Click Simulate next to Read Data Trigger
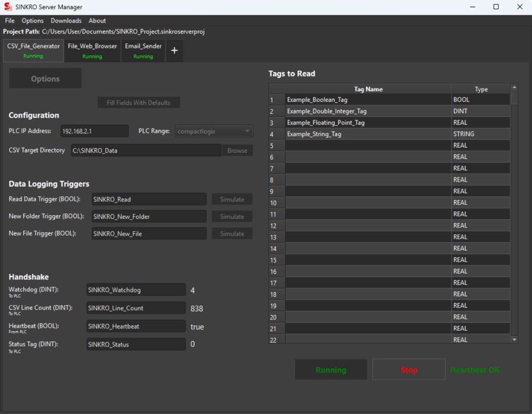Image resolution: width=532 pixels, height=414 pixels. [232, 200]
